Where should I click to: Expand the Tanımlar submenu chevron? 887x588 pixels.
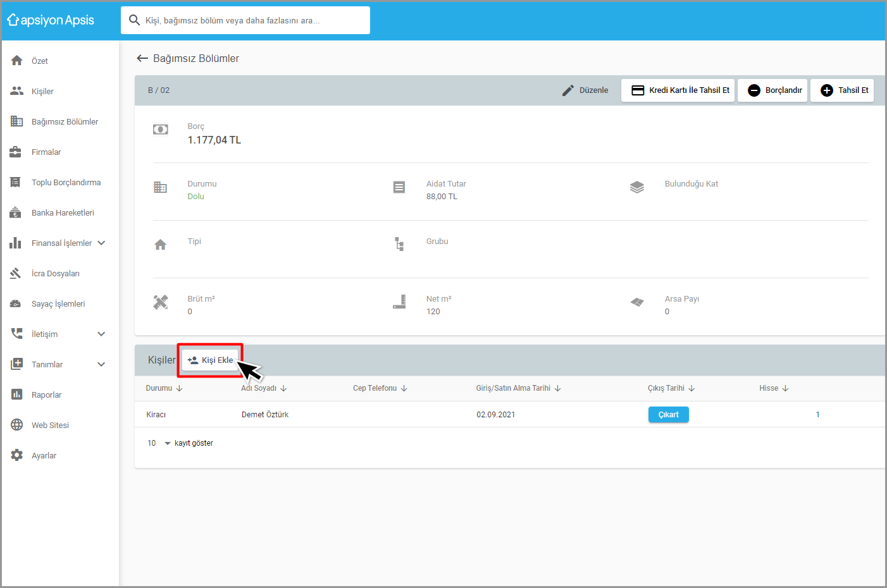[x=101, y=364]
